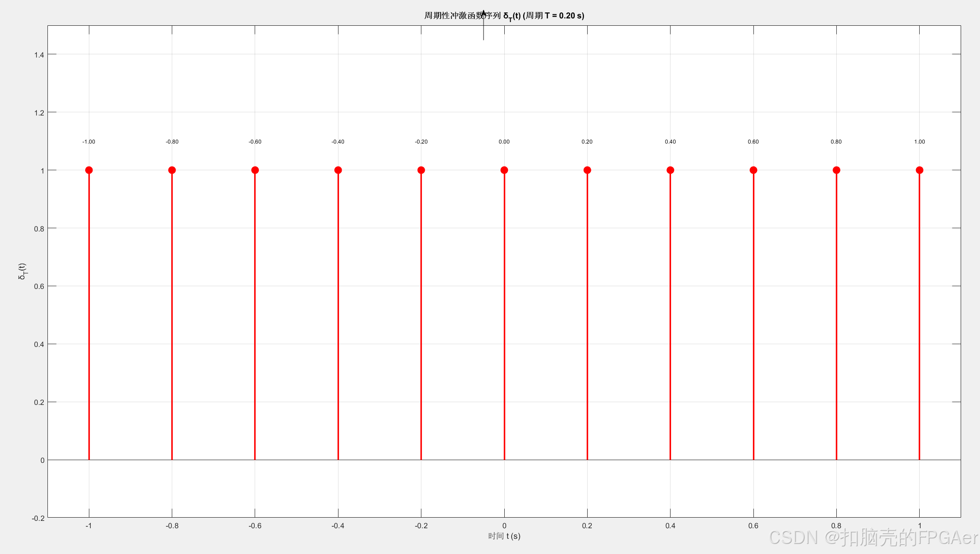
Task: Select the stem marker at t = -1
Action: [89, 170]
